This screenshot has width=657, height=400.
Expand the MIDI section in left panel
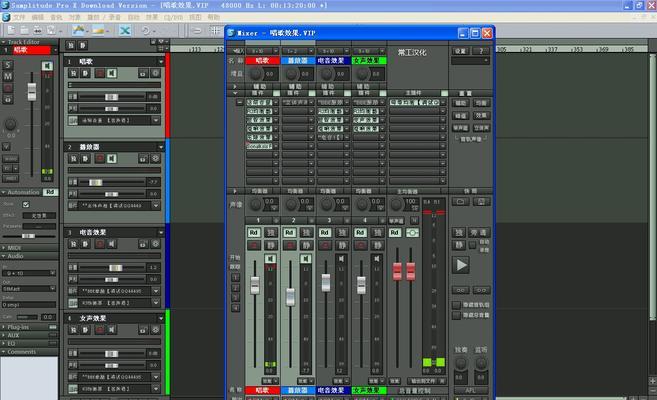point(4,248)
